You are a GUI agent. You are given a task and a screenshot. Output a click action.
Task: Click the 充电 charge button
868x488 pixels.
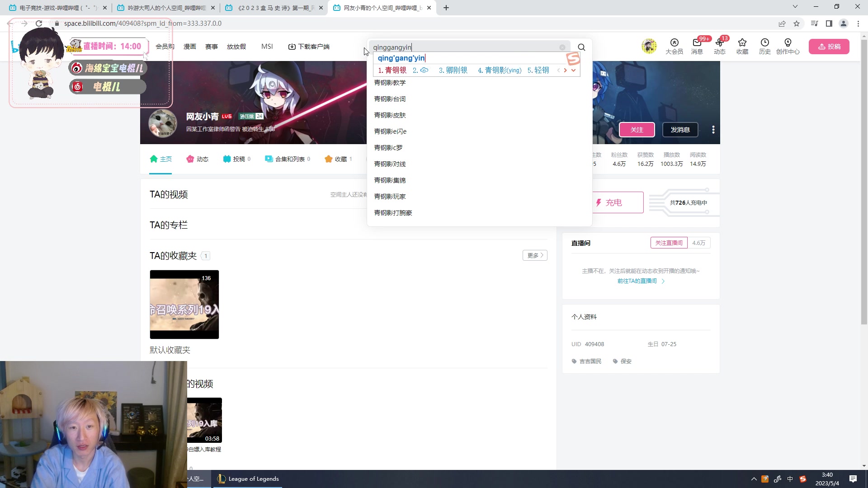618,202
